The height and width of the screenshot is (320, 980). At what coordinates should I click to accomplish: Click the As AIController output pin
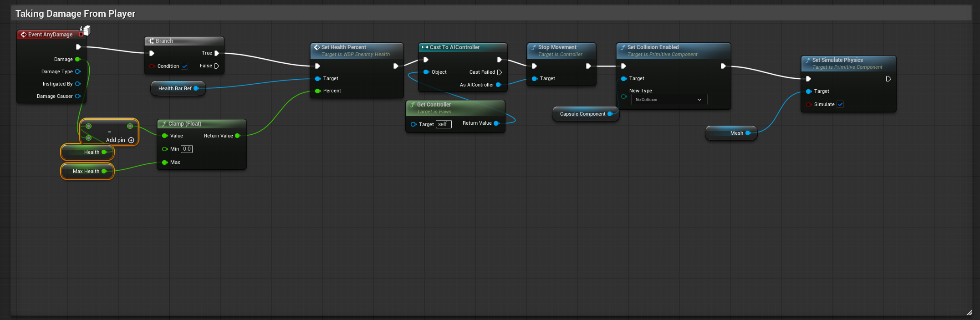[499, 85]
